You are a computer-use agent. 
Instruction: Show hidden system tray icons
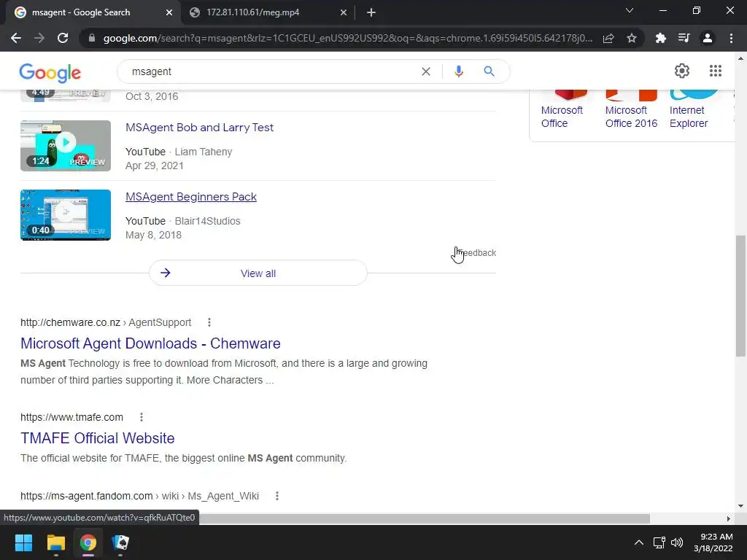(x=639, y=542)
